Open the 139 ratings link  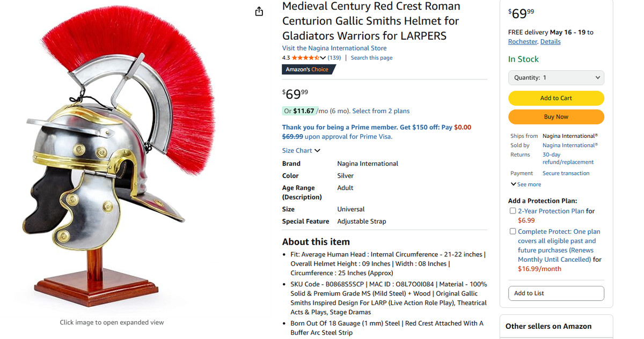pos(334,58)
